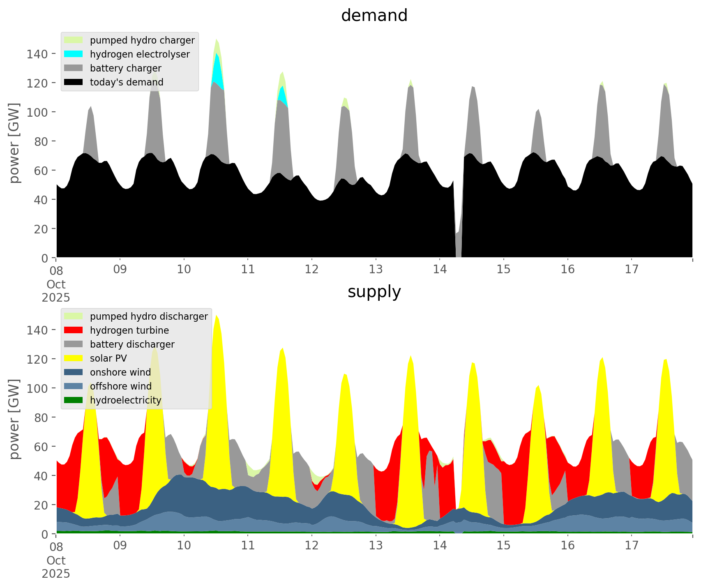Select the 'pumped hydro charger' legend label
Image resolution: width=701 pixels, height=588 pixels.
tap(142, 40)
